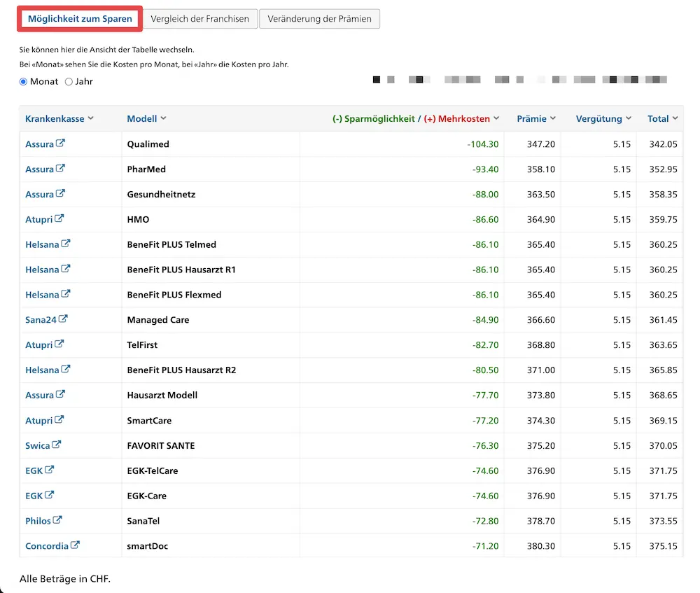Switch to the Vergleich der Franchisen tab
Viewport: 700px width, 593px height.
[x=199, y=19]
